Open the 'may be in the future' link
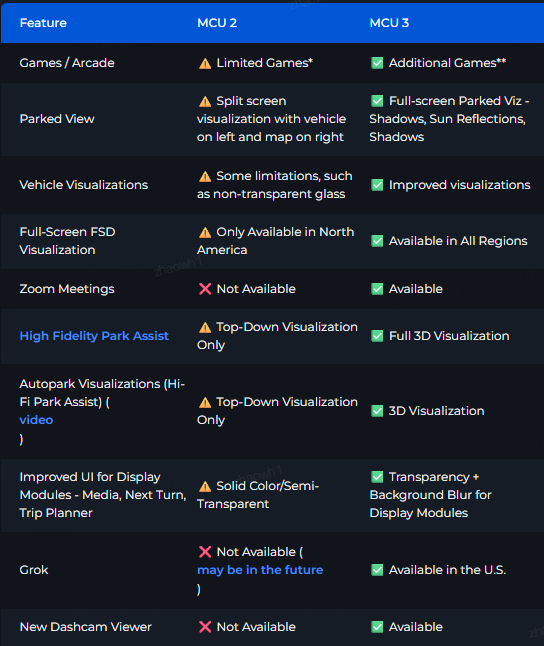544x646 pixels. click(x=260, y=570)
